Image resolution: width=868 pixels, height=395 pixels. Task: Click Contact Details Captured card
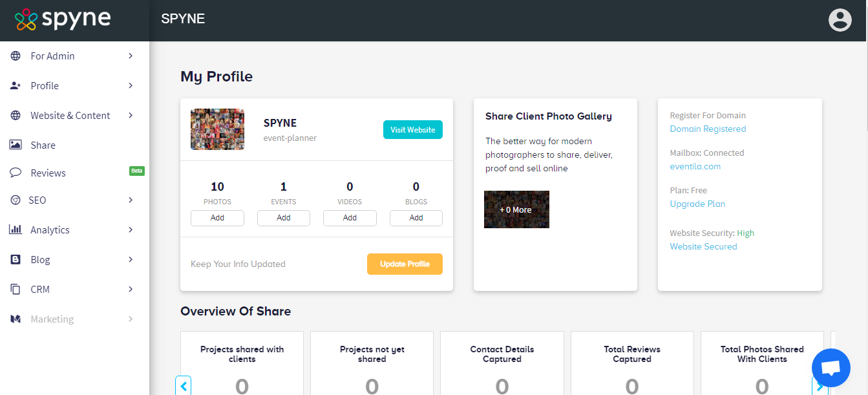point(502,363)
